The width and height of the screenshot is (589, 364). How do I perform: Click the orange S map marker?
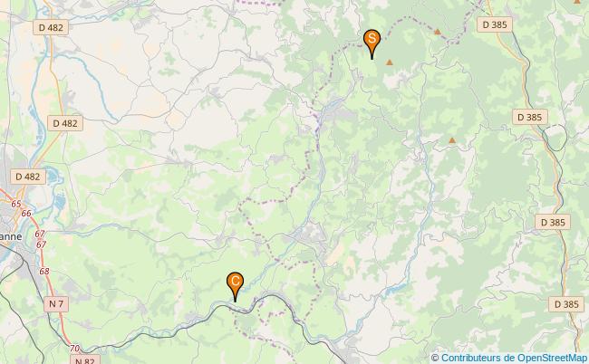coord(372,43)
